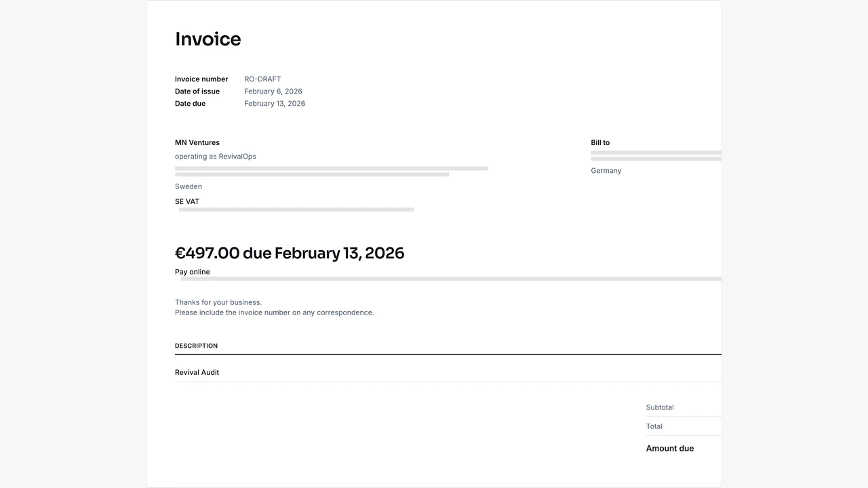This screenshot has width=868, height=488.
Task: Select Sweden in the seller address
Action: (x=188, y=186)
